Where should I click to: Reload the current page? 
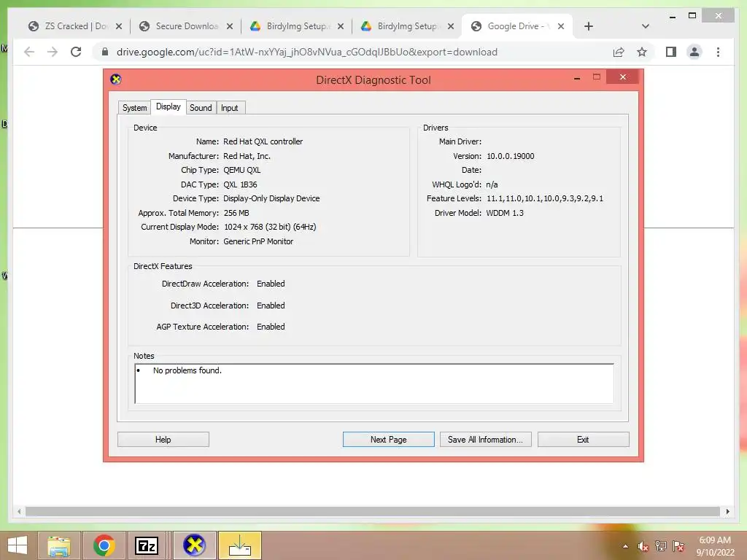pos(76,52)
